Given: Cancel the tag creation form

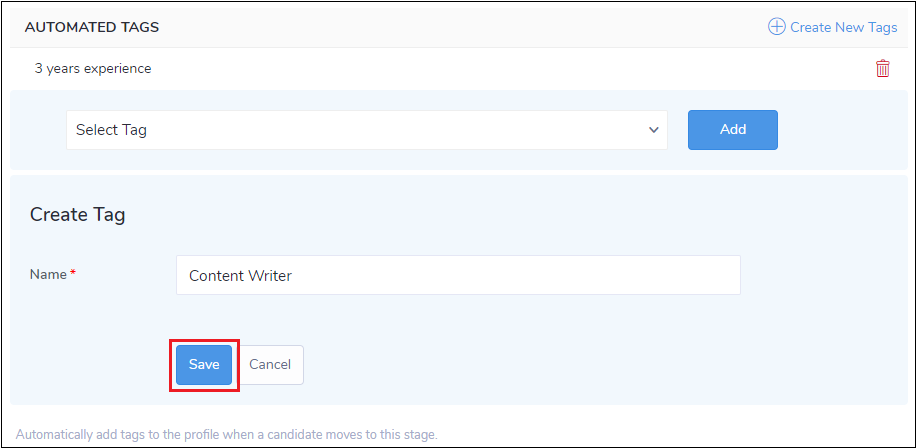Looking at the screenshot, I should pyautogui.click(x=270, y=365).
